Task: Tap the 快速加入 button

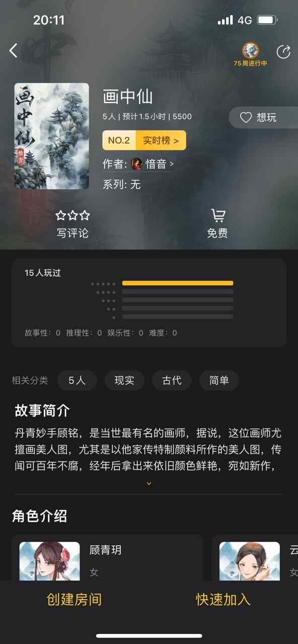Action: point(223,599)
